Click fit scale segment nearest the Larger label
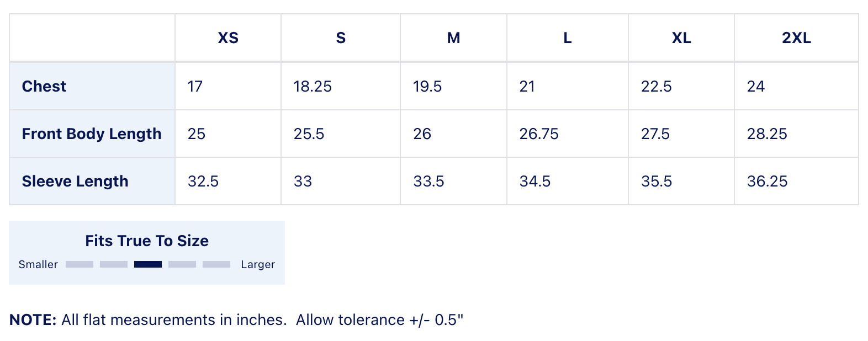This screenshot has width=868, height=341. coord(216,264)
